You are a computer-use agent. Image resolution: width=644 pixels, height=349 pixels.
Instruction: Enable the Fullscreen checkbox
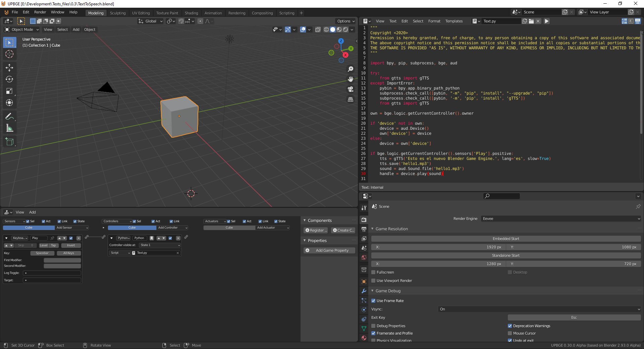tap(373, 272)
